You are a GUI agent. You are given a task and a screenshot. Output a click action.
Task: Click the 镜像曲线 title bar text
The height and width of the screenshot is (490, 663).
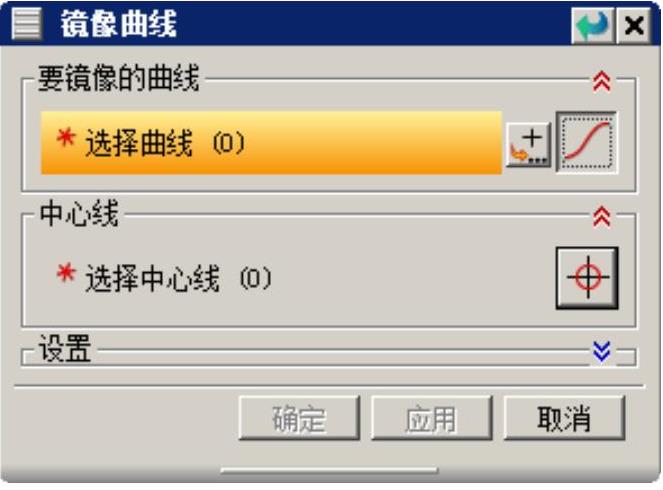(118, 24)
